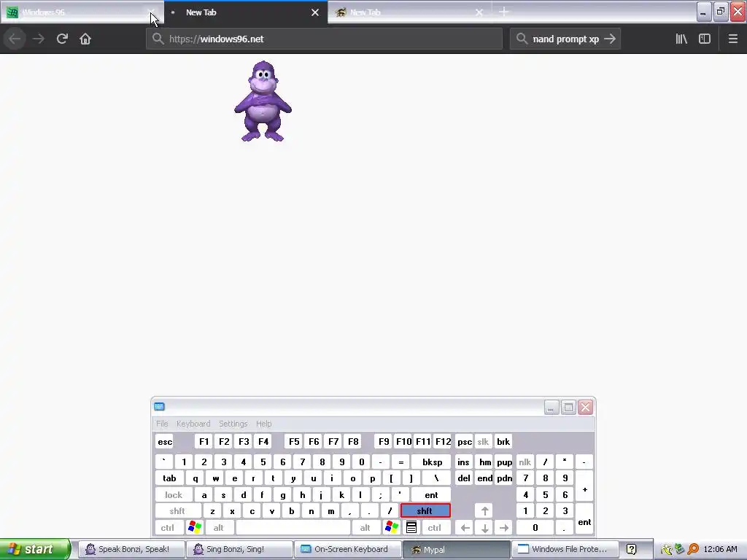Screen dimensions: 747x560
Task: Open Windows File Protection taskbar item
Action: pyautogui.click(x=565, y=549)
